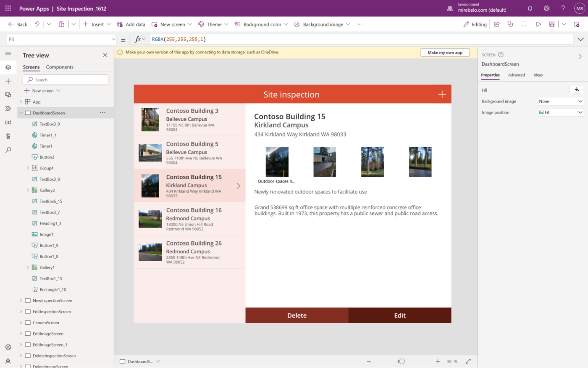Switch to the Components tab

[60, 67]
